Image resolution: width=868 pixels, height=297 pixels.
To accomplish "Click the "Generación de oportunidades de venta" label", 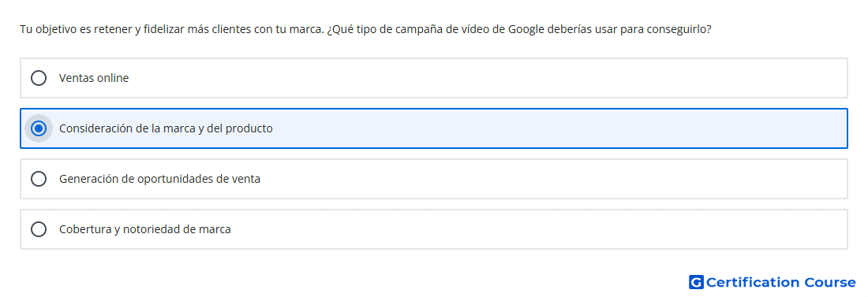I will click(x=159, y=179).
